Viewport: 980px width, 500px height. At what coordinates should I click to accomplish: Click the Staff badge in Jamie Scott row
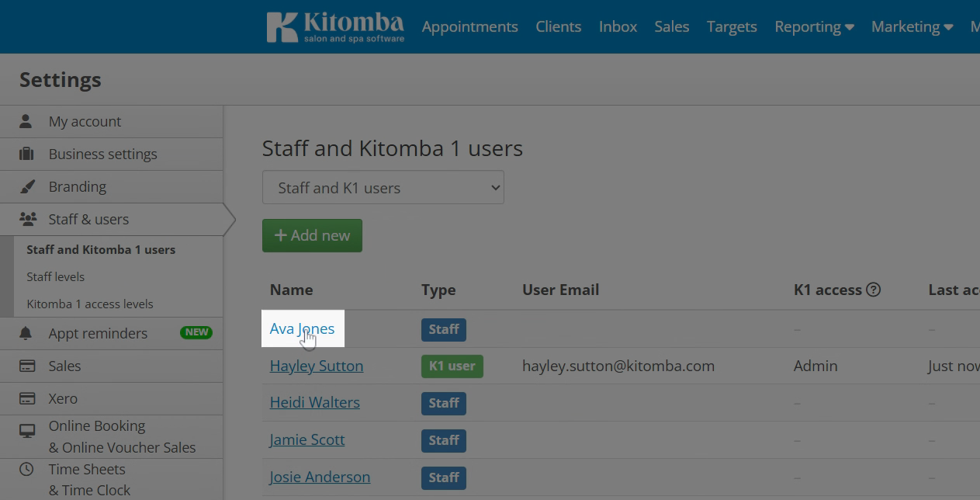coord(444,440)
